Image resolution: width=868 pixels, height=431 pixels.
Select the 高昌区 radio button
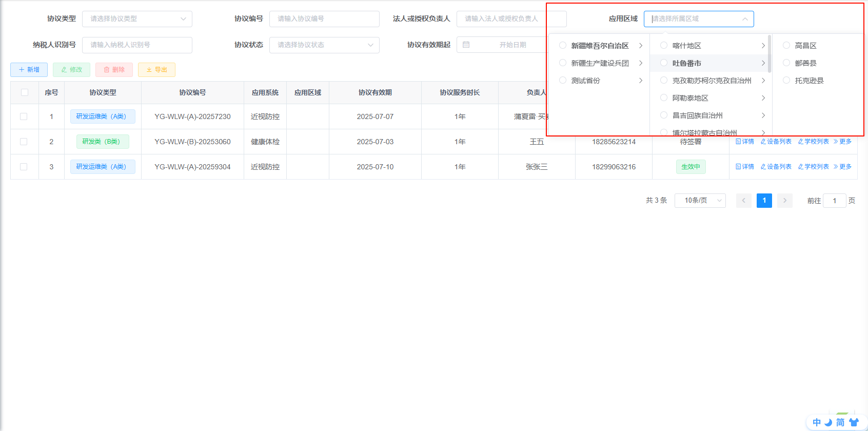coord(786,46)
